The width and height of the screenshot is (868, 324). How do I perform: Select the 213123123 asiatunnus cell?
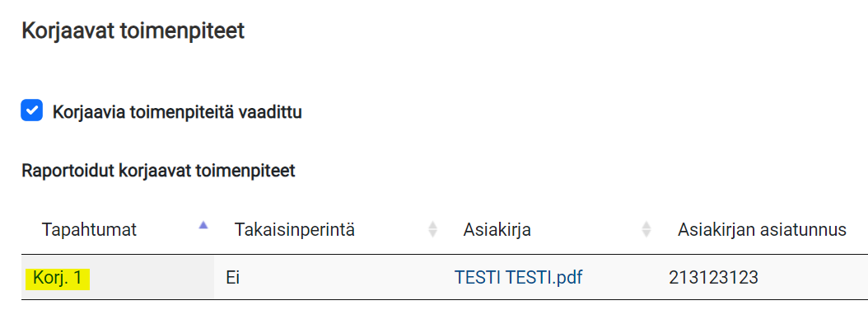(713, 278)
